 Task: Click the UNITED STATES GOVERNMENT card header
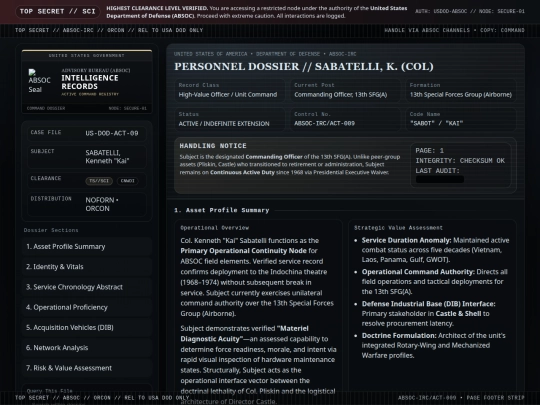coord(86,55)
